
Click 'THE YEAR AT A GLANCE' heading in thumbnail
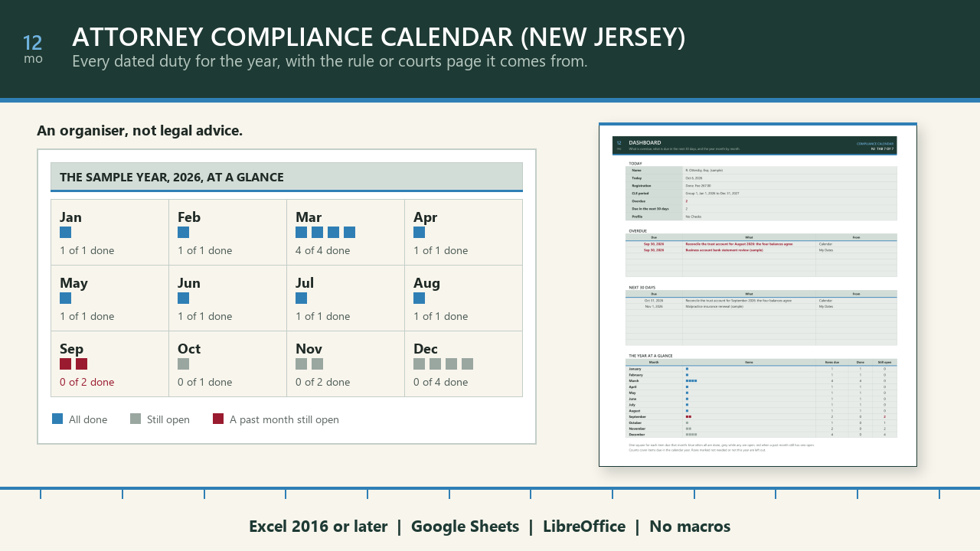(651, 356)
